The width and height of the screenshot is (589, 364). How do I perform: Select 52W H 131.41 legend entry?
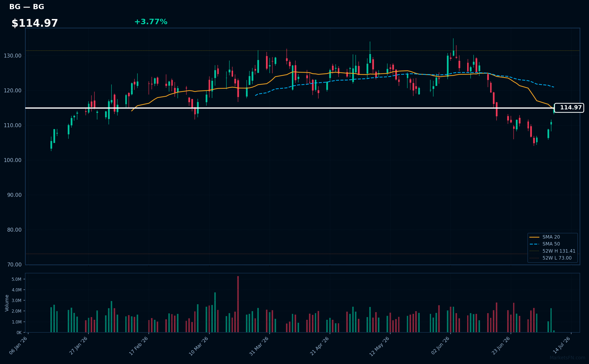[x=552, y=251]
